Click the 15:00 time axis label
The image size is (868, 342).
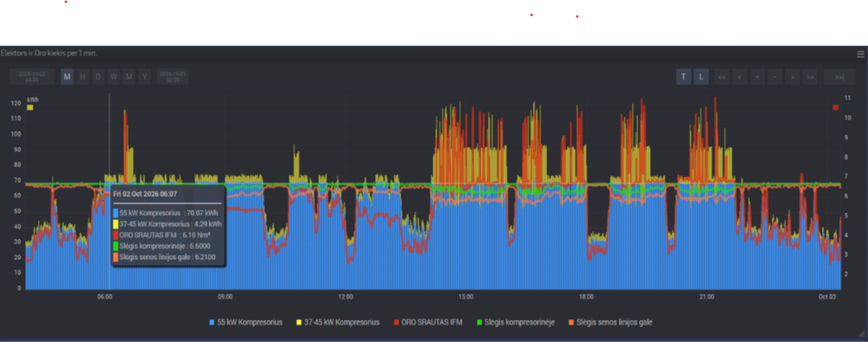(x=466, y=296)
